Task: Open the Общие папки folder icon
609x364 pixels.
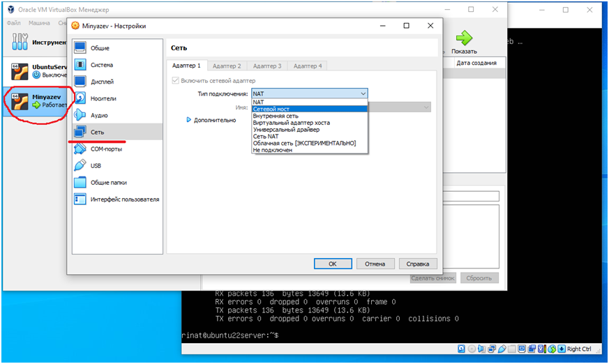Action: pyautogui.click(x=80, y=182)
